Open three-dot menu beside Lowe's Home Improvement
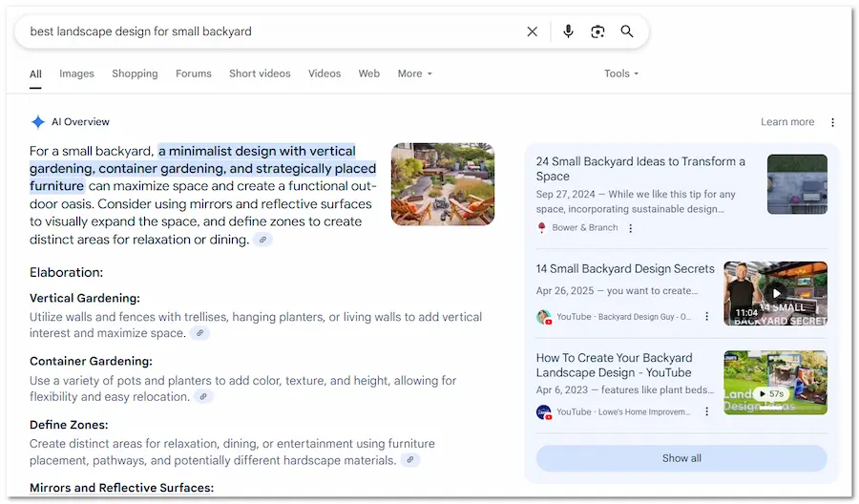Image resolution: width=859 pixels, height=504 pixels. tap(707, 412)
